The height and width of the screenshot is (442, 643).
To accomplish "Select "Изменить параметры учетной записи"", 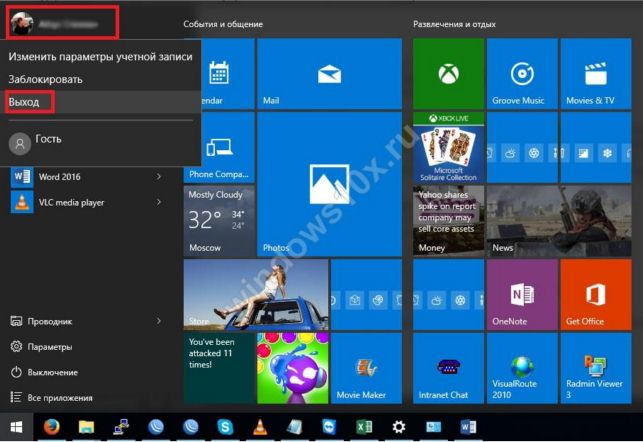I will 100,57.
